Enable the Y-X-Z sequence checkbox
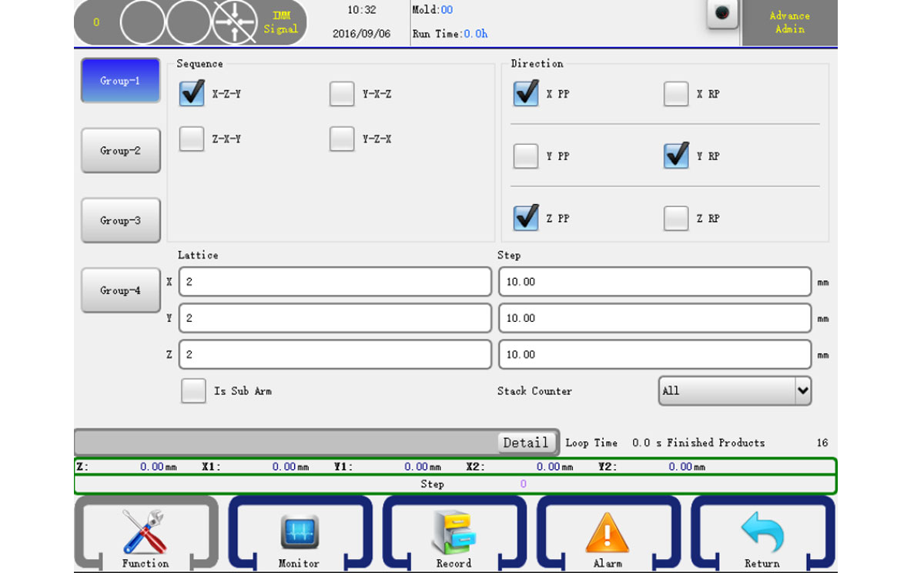 tap(342, 94)
